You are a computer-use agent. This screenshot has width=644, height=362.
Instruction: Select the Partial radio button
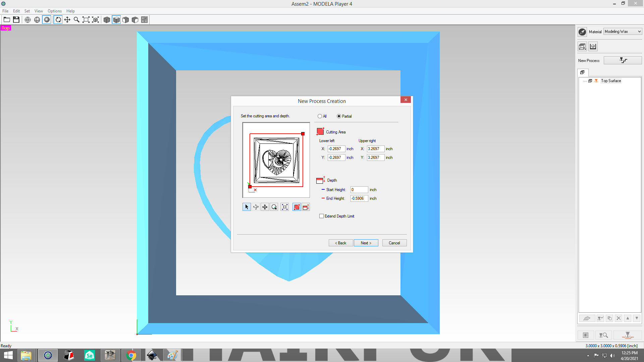339,116
